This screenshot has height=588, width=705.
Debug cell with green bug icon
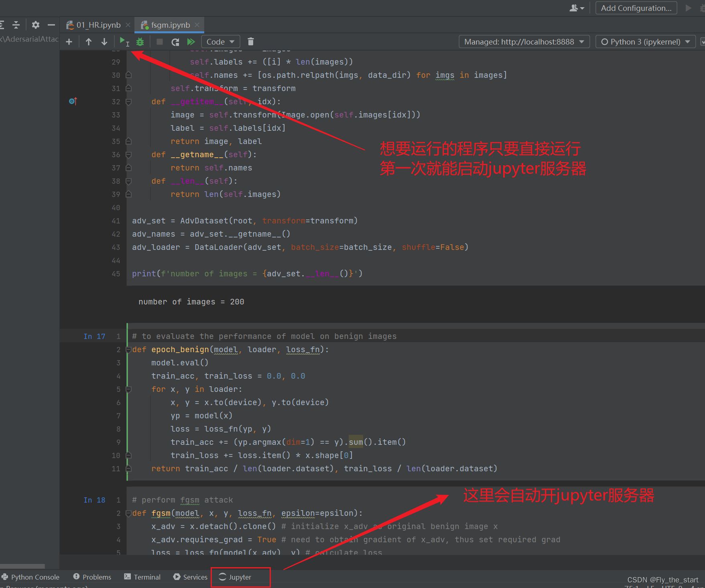(140, 42)
